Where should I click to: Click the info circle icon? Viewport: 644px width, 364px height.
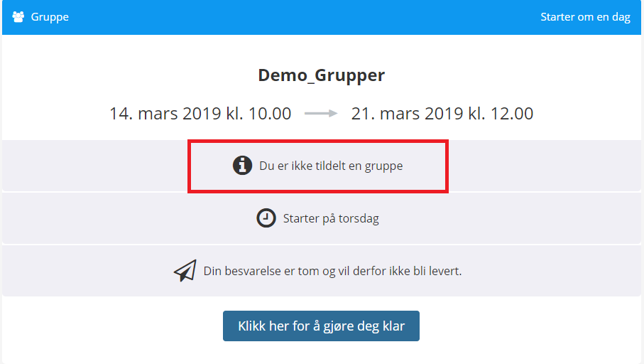pyautogui.click(x=242, y=166)
